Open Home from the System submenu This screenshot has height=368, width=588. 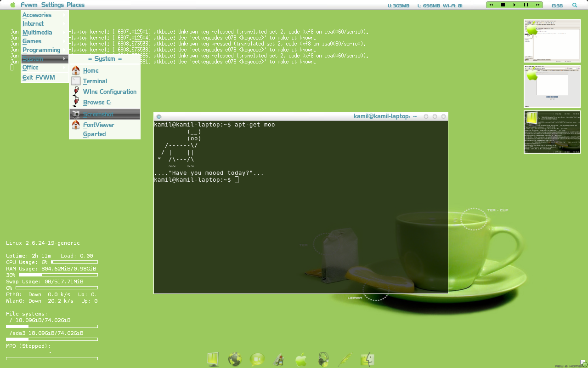coord(105,70)
